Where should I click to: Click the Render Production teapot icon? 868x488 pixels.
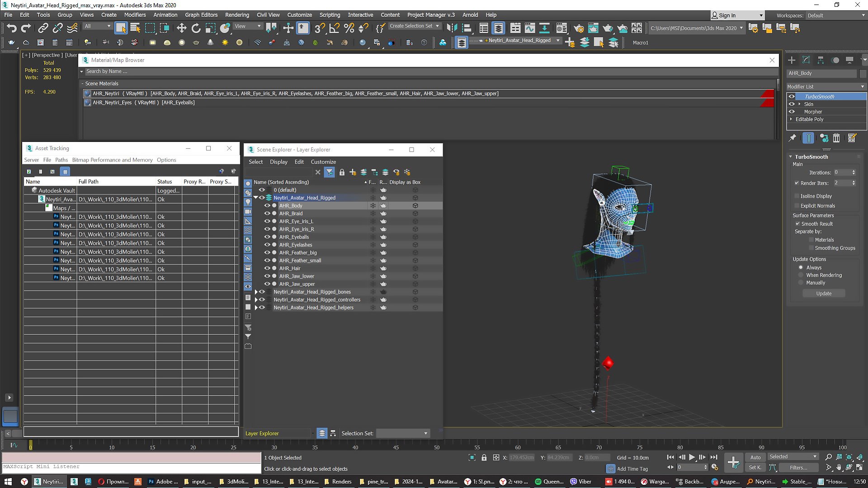tap(608, 28)
